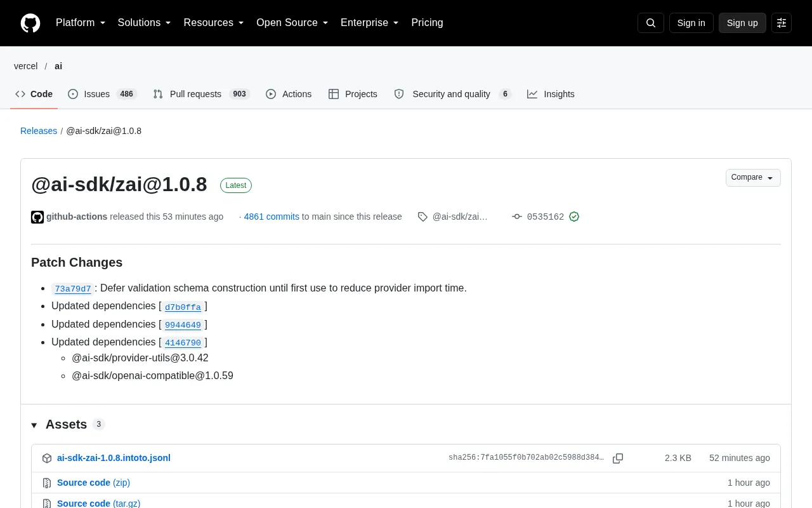Open the ai repository link

(x=58, y=66)
